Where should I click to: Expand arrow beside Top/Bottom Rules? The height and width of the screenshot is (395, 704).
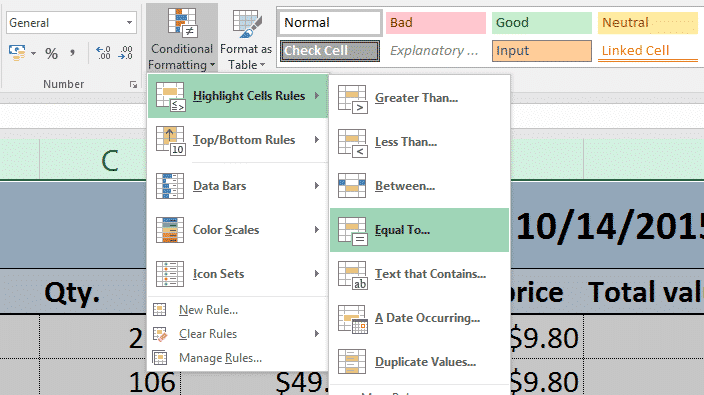click(317, 140)
